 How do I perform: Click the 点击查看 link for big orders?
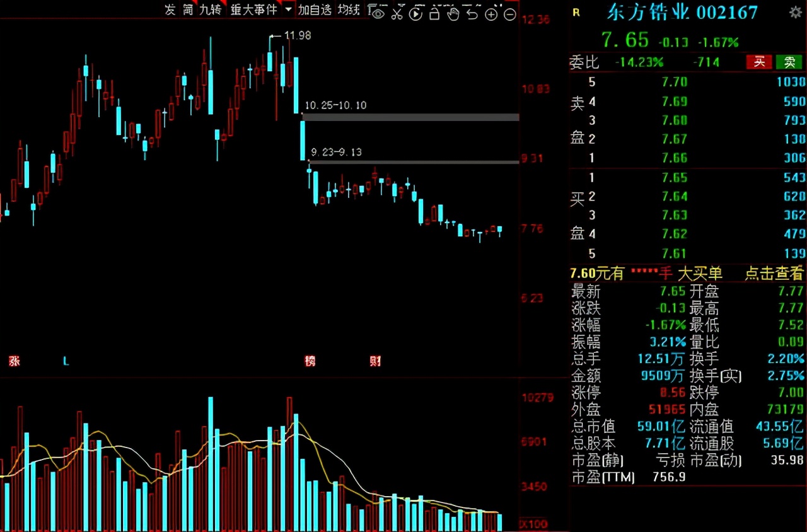pos(774,274)
